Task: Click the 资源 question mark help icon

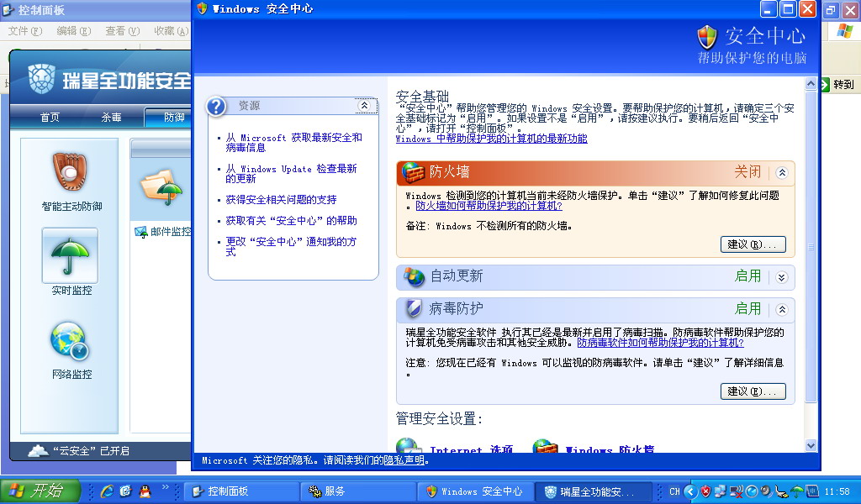Action: pos(216,106)
